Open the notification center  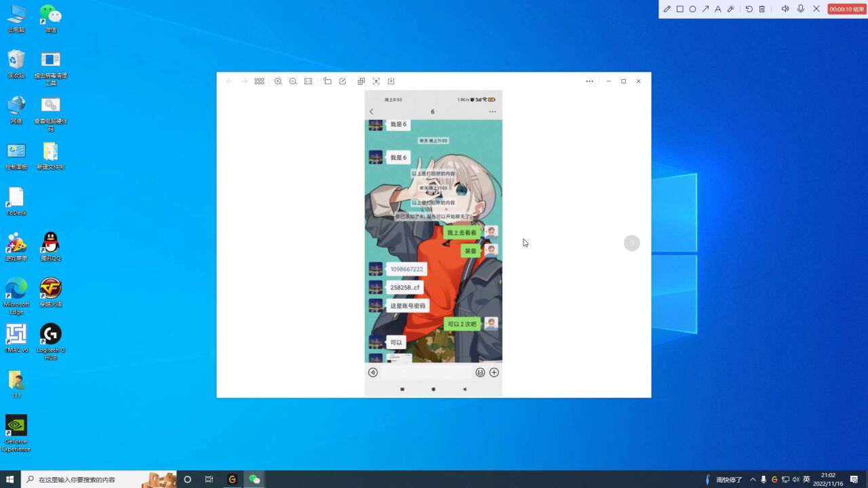(x=854, y=479)
